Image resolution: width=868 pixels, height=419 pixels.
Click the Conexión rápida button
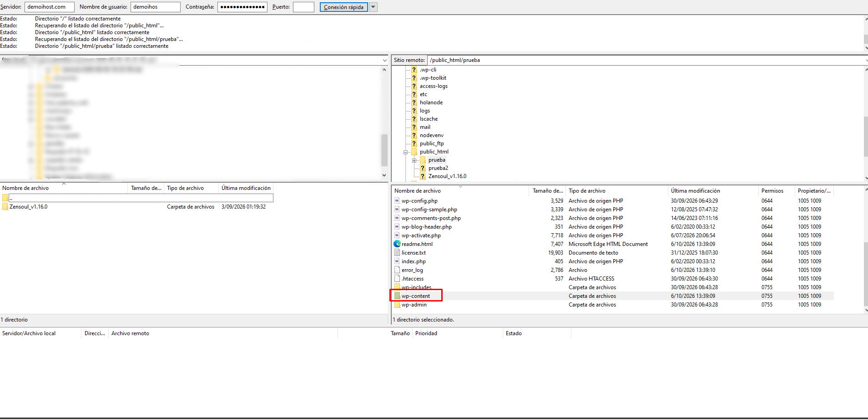(343, 7)
